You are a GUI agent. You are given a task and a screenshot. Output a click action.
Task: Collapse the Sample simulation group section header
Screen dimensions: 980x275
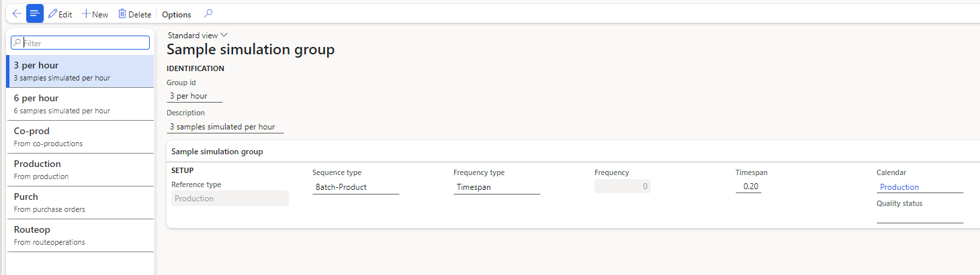pos(217,152)
